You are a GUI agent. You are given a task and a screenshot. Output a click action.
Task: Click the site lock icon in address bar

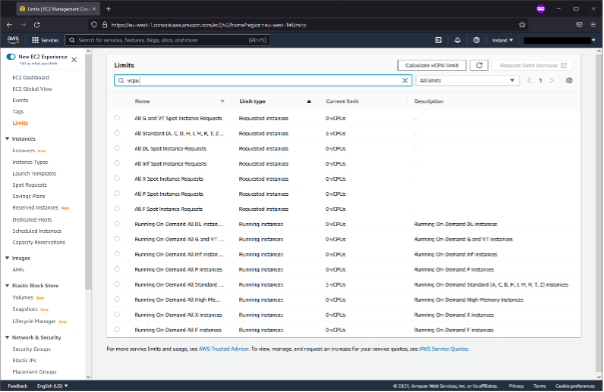tap(104, 25)
